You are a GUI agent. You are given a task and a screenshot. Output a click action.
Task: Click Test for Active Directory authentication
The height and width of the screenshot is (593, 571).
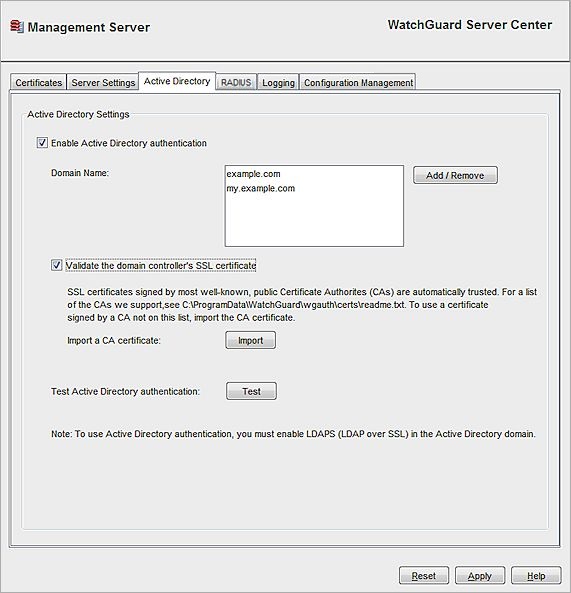click(x=251, y=391)
